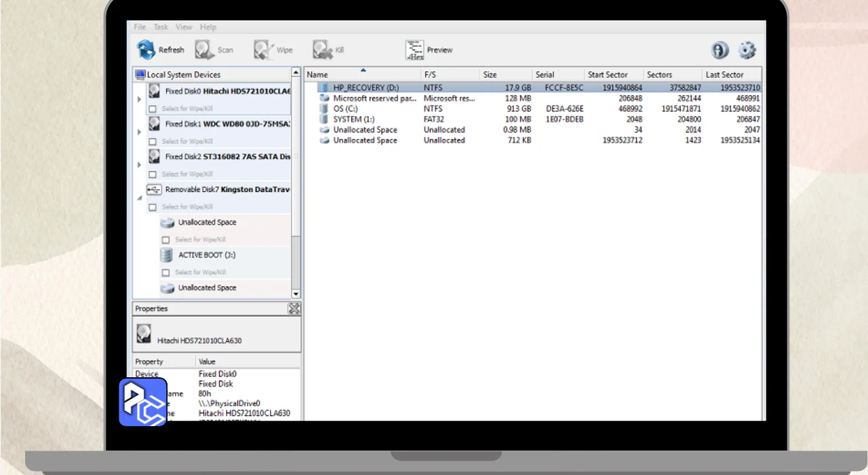The width and height of the screenshot is (868, 475).
Task: Expand the Fixed Disk2 ST316082 tree node
Action: click(140, 165)
